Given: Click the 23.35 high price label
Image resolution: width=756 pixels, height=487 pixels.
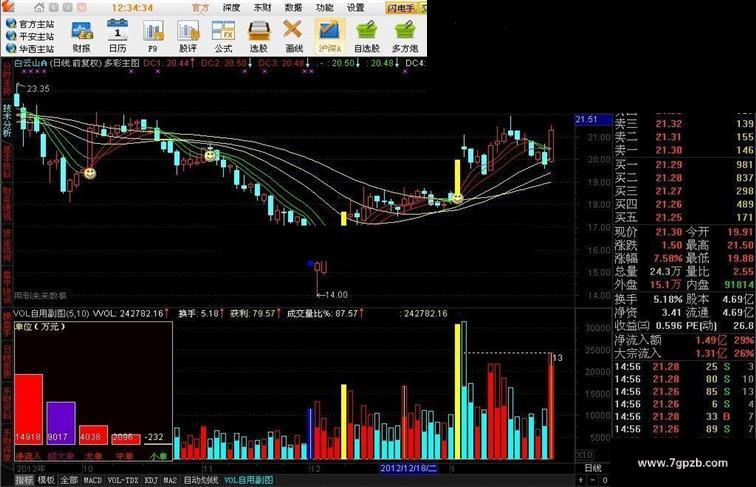Looking at the screenshot, I should [x=38, y=89].
